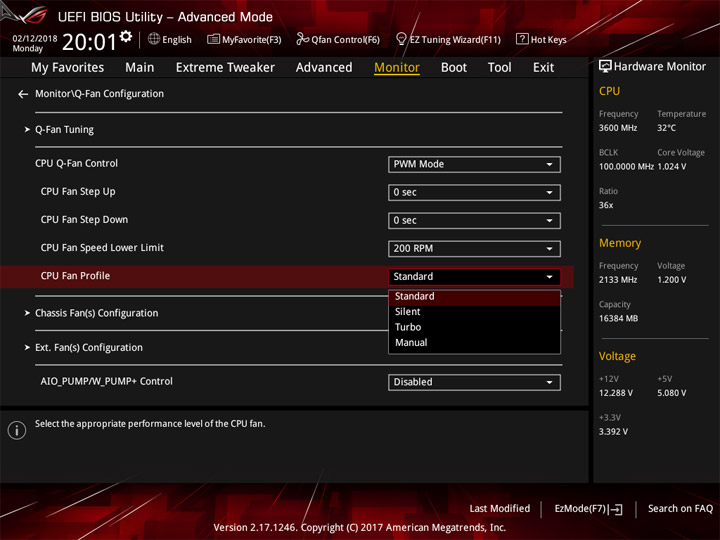Collapse the CPU Fan Profile dropdown

tap(474, 276)
